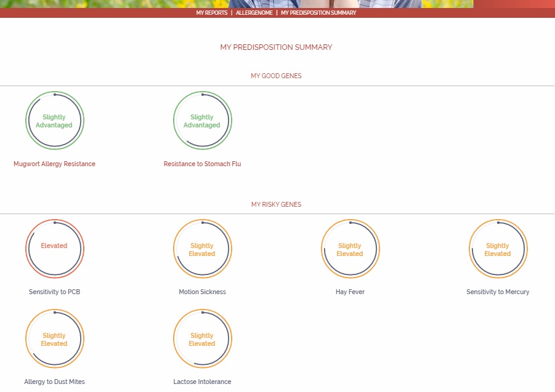Select My Predisposition Summary in navigation
The height and width of the screenshot is (392, 555).
318,13
